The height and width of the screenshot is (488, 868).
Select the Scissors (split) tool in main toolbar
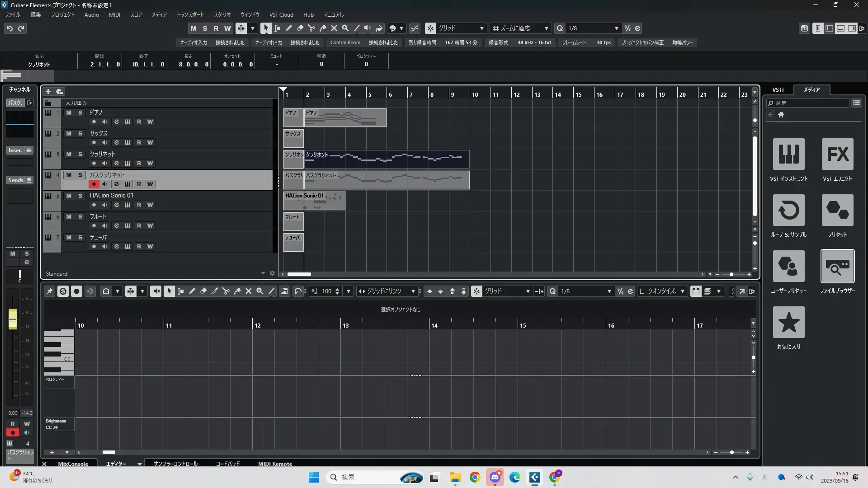311,28
